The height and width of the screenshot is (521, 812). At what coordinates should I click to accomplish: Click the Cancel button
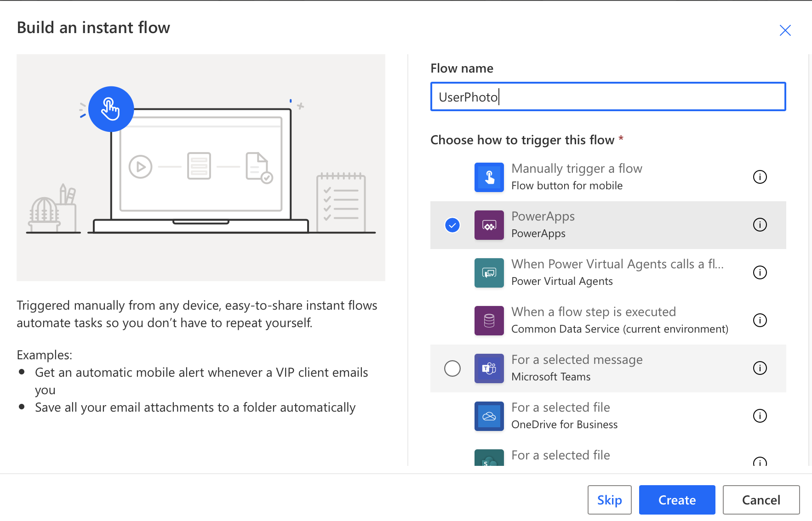click(761, 500)
